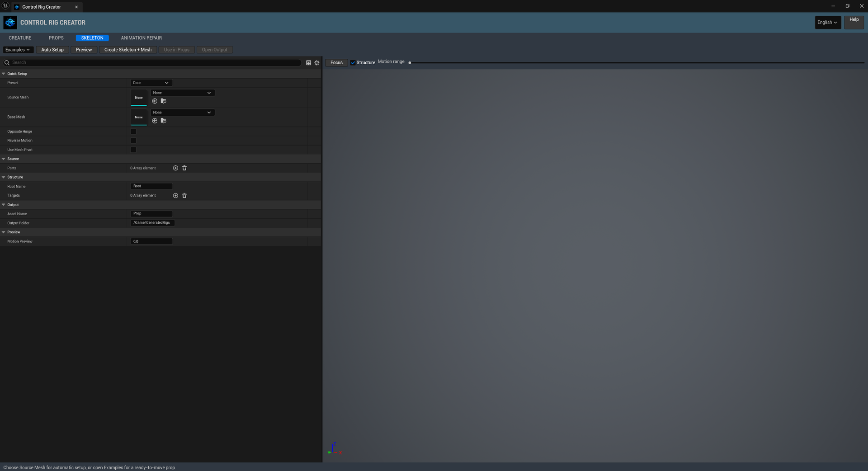Click the 'Opposite Hinge' label
The width and height of the screenshot is (868, 471).
tap(19, 132)
